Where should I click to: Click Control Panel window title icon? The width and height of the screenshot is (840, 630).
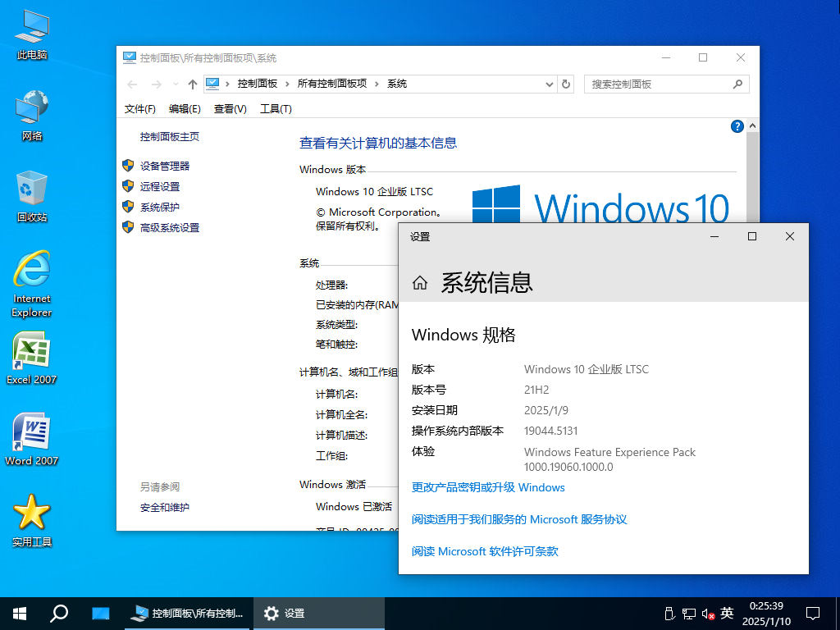point(129,58)
